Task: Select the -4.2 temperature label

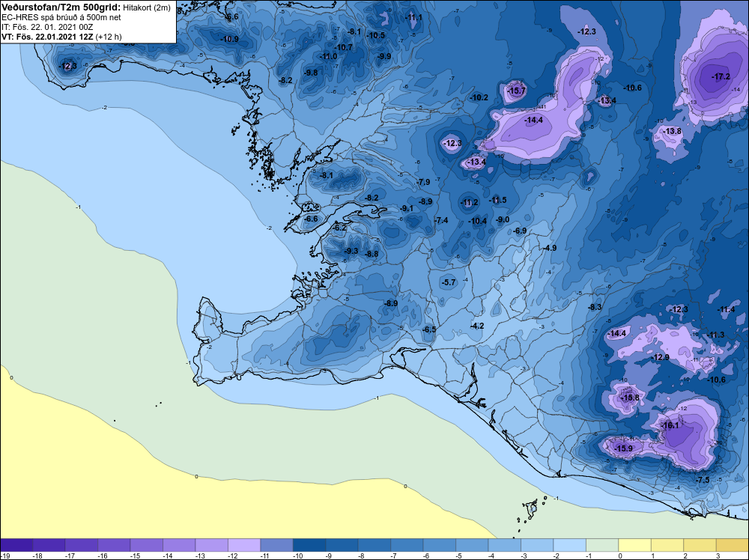Action: 477,326
